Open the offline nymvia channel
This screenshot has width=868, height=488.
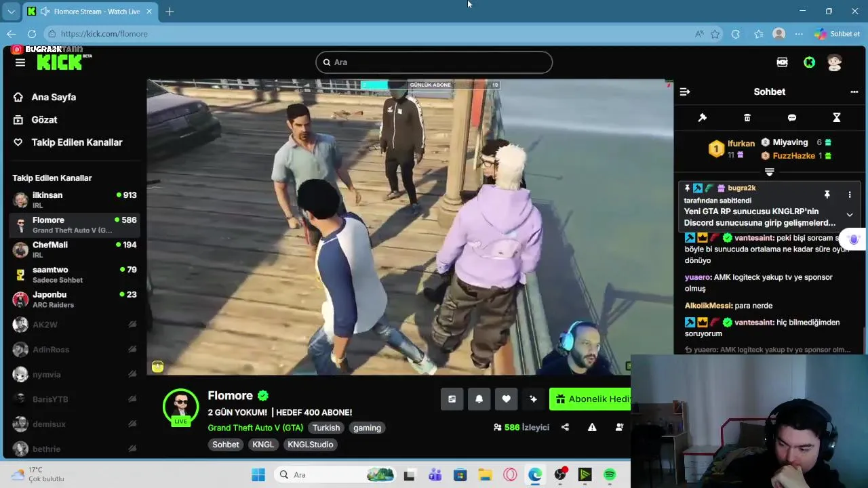click(75, 374)
